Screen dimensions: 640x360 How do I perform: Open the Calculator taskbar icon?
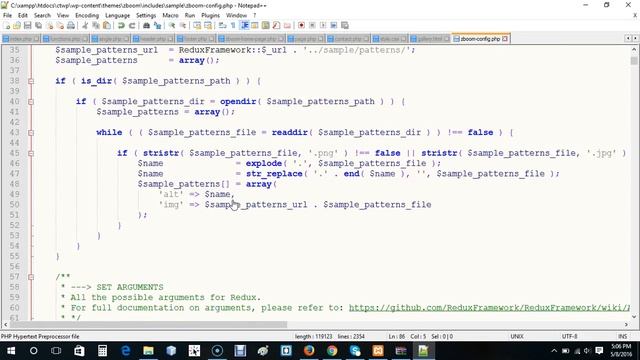pos(102,351)
